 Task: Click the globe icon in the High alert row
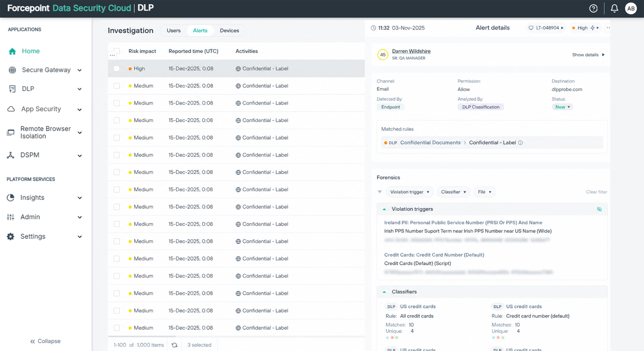click(238, 69)
